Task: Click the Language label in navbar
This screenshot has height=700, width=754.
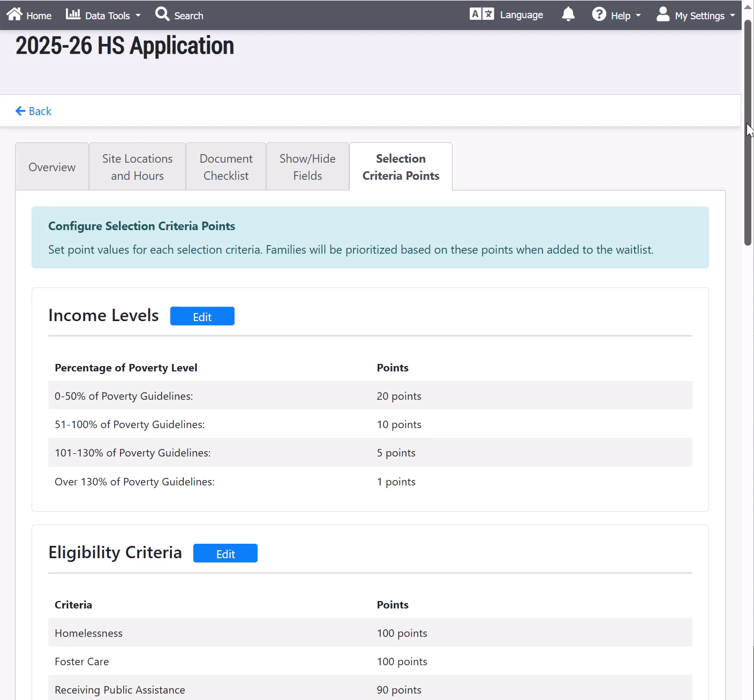Action: pyautogui.click(x=522, y=15)
